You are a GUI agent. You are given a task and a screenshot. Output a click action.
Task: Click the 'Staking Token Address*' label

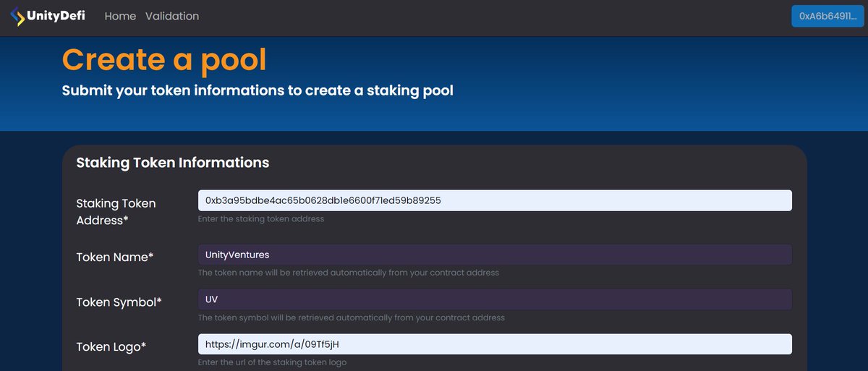[116, 212]
